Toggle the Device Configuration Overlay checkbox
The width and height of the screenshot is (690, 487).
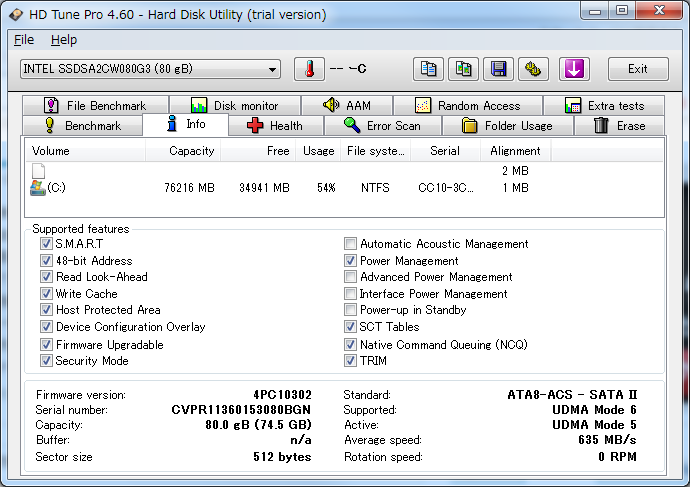(46, 327)
